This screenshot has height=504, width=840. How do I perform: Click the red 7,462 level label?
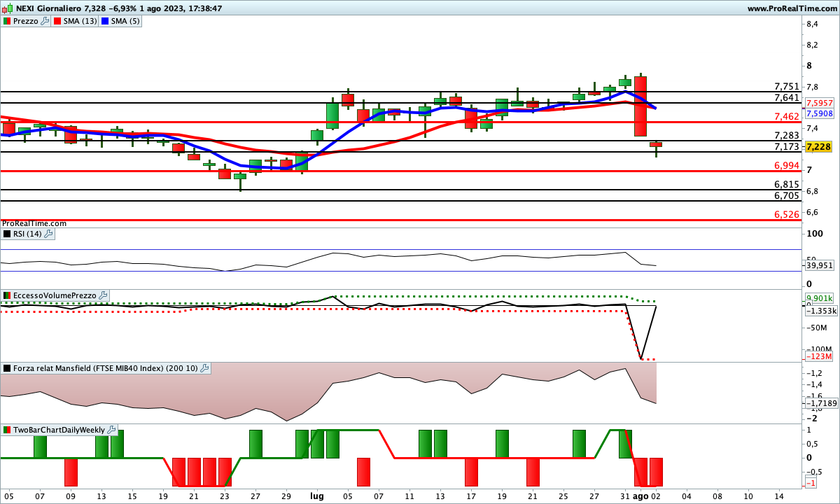click(787, 116)
